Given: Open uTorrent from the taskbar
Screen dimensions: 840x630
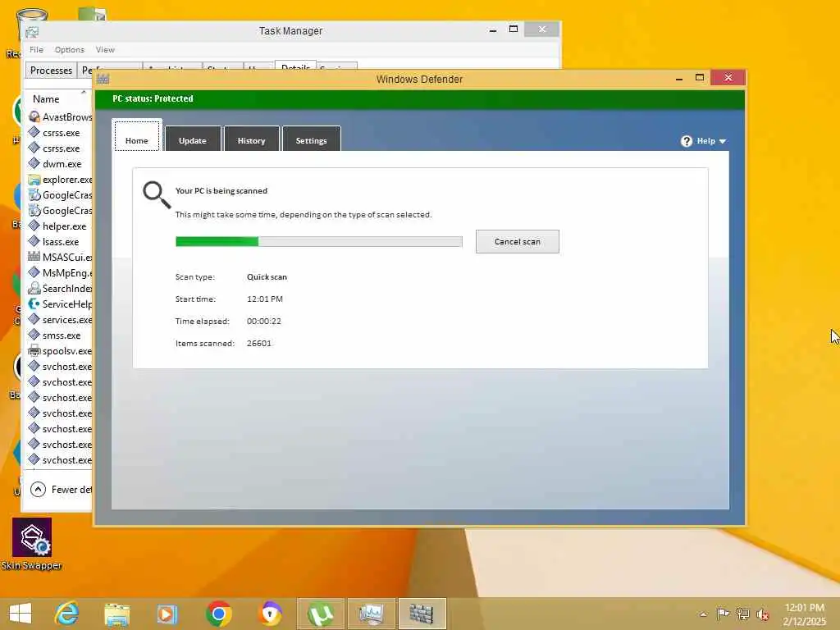Looking at the screenshot, I should click(321, 614).
